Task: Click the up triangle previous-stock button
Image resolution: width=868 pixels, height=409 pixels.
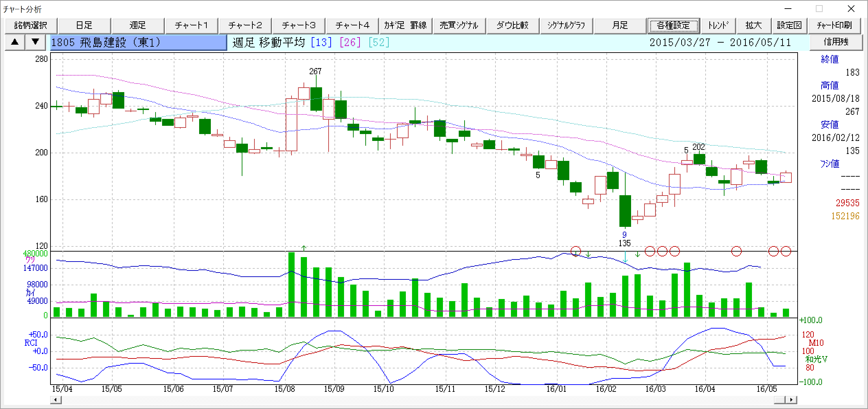Action: pos(15,42)
